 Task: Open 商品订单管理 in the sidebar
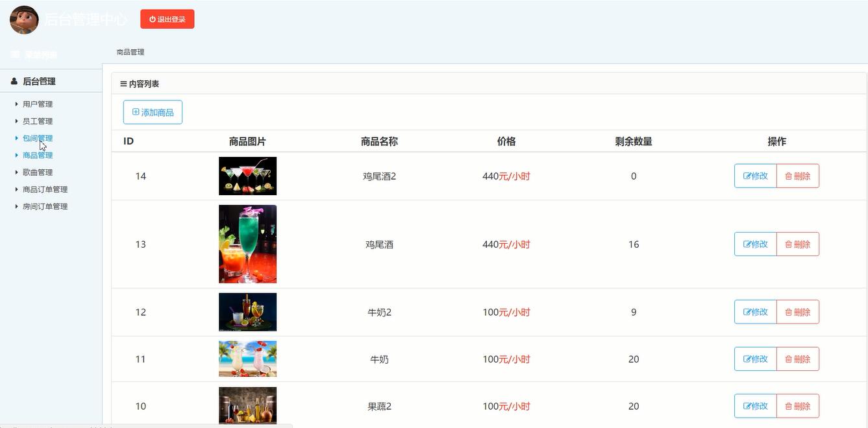pyautogui.click(x=45, y=189)
